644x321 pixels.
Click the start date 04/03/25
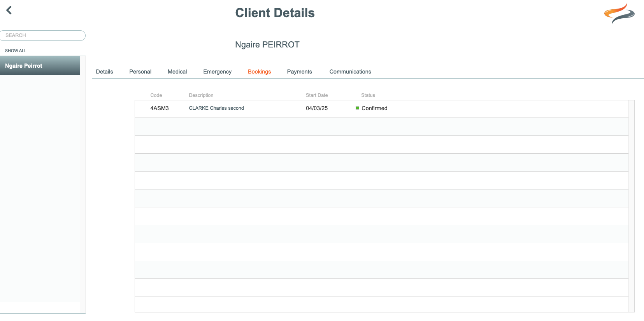point(317,108)
